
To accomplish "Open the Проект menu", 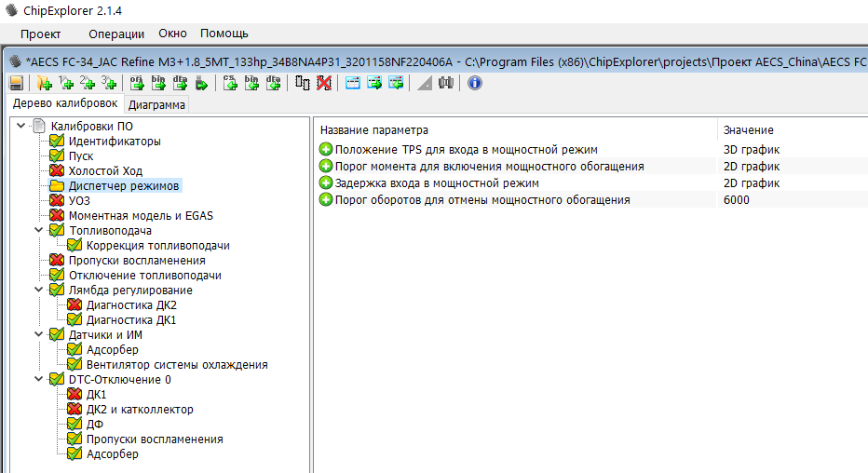I will (40, 34).
